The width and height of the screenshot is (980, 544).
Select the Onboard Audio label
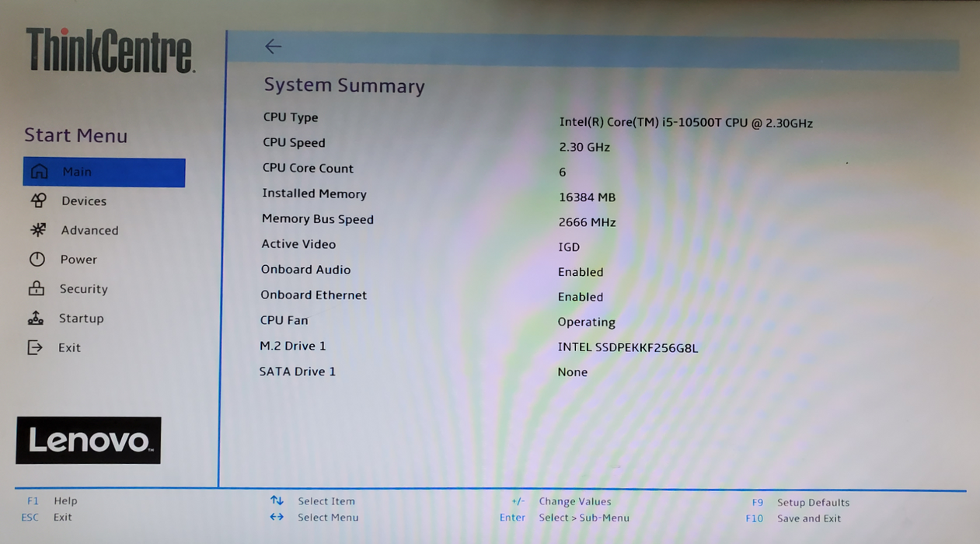[x=305, y=270]
